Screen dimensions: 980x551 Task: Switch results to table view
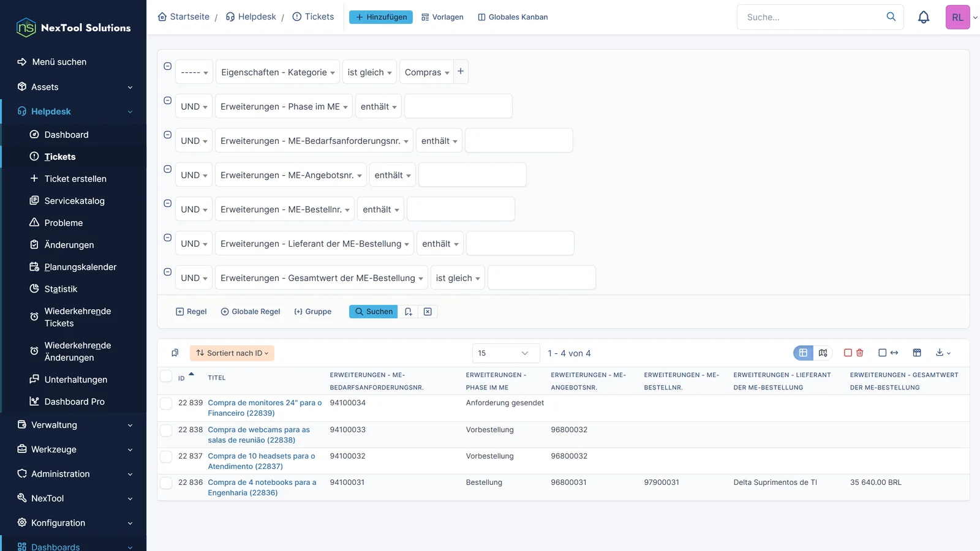click(x=803, y=353)
